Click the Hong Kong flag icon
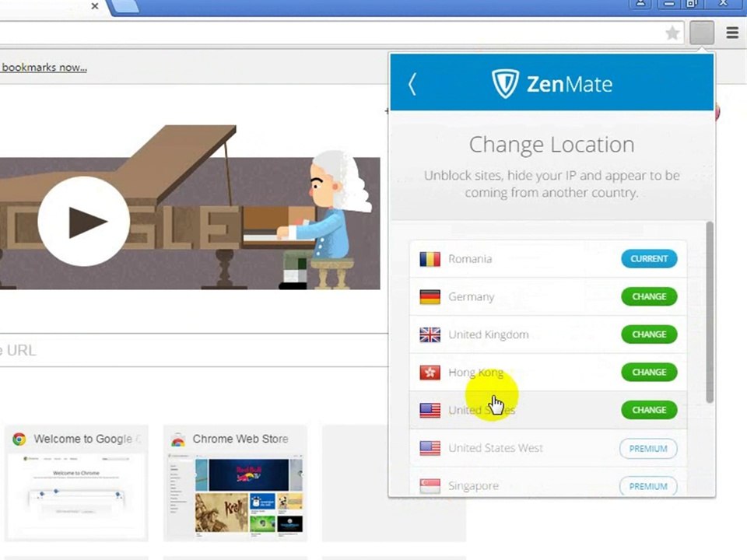The image size is (747, 560). 430,373
